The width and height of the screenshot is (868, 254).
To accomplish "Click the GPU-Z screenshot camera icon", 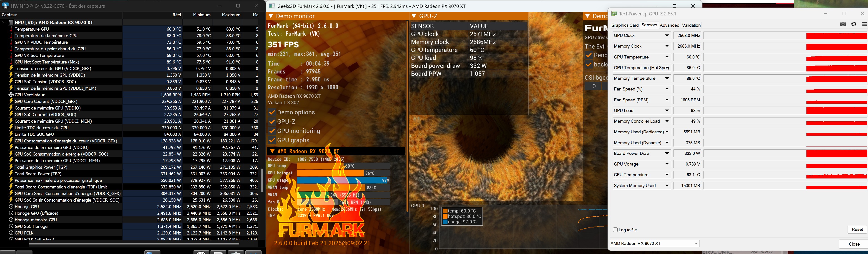I will click(x=843, y=24).
